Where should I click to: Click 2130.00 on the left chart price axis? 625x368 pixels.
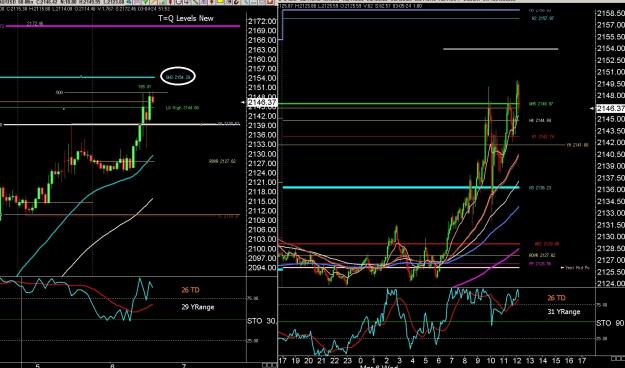point(262,154)
